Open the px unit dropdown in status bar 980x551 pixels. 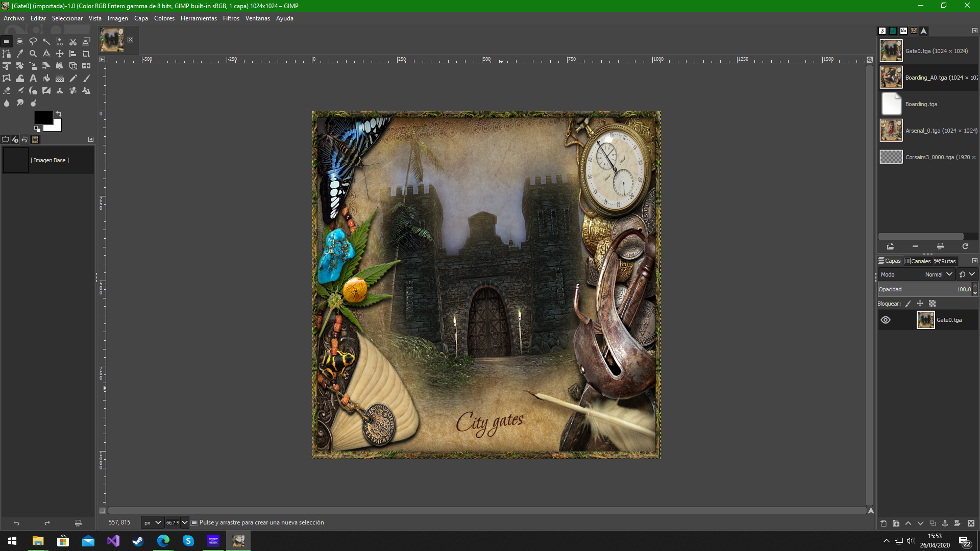click(x=152, y=522)
